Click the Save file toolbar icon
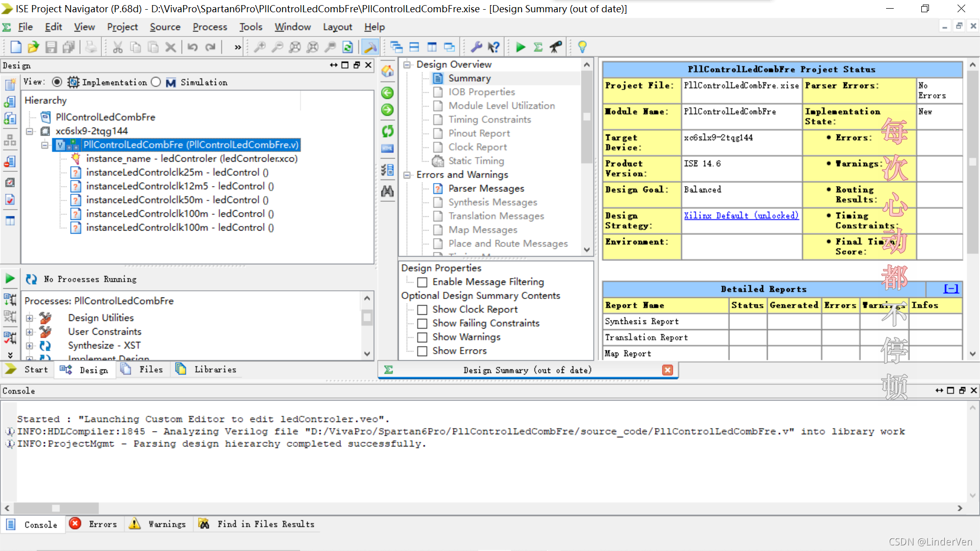 [x=51, y=47]
